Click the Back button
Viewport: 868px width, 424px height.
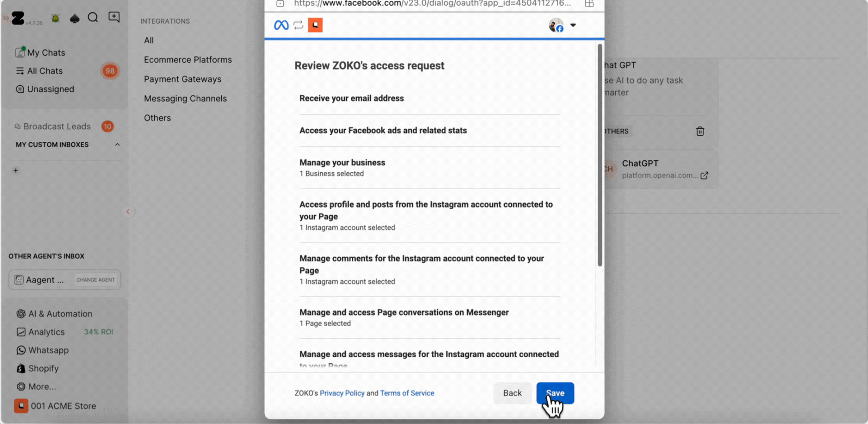point(512,393)
